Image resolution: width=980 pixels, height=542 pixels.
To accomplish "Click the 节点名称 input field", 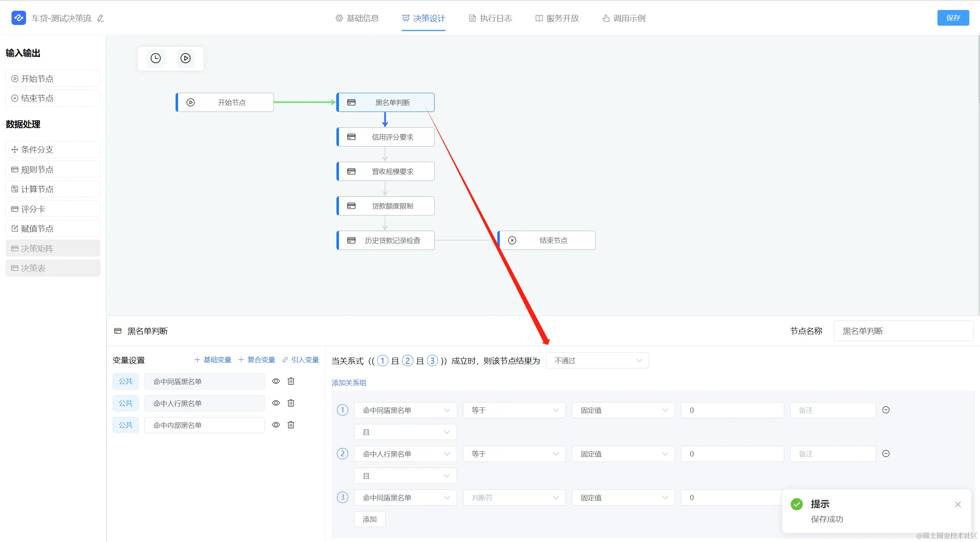I will (903, 331).
